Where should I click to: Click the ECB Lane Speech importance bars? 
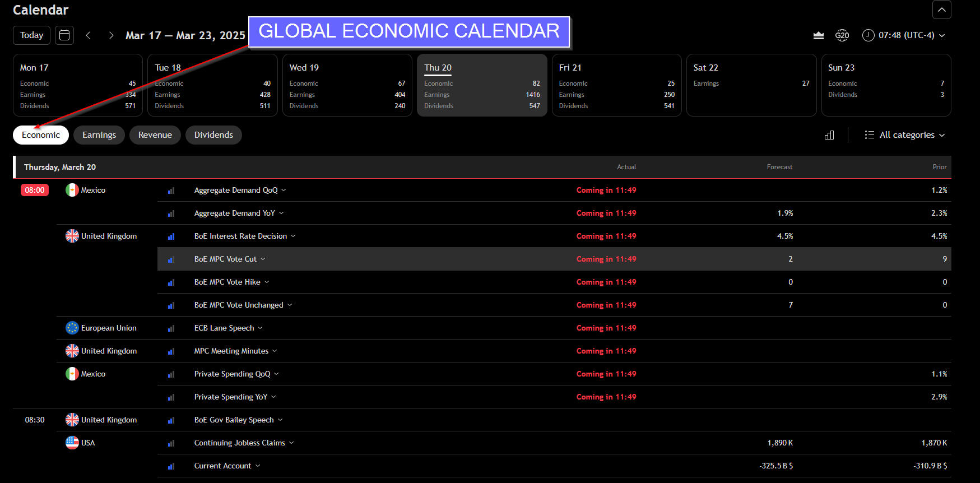tap(171, 328)
